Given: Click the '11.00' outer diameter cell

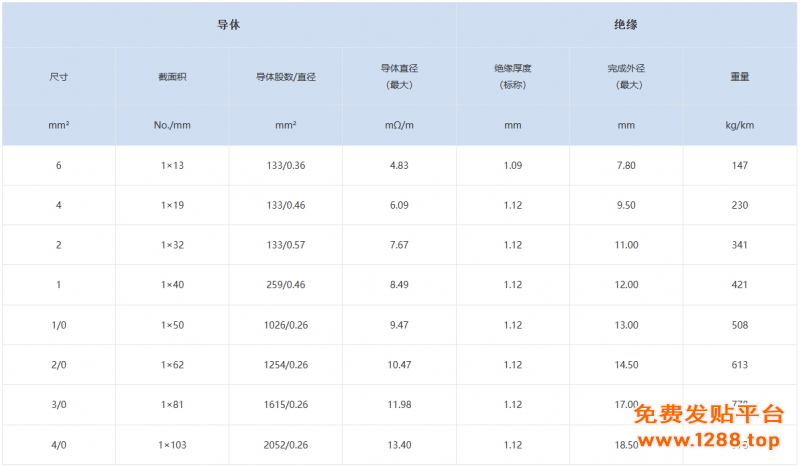Looking at the screenshot, I should point(626,245).
